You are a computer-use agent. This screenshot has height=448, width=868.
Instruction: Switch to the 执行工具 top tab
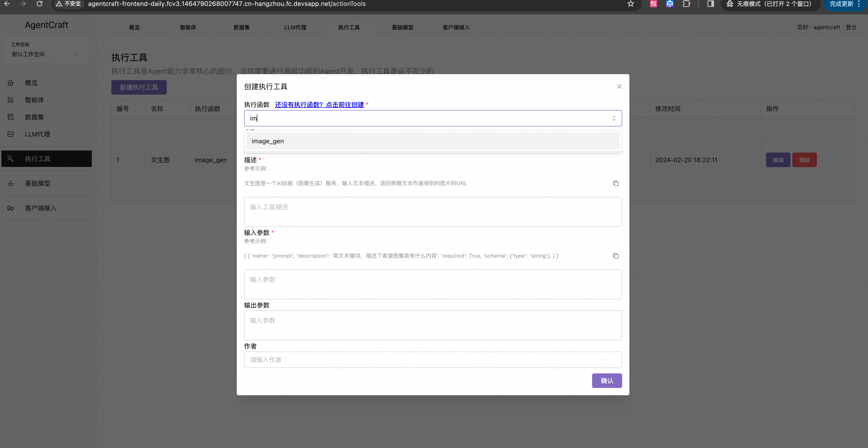349,27
